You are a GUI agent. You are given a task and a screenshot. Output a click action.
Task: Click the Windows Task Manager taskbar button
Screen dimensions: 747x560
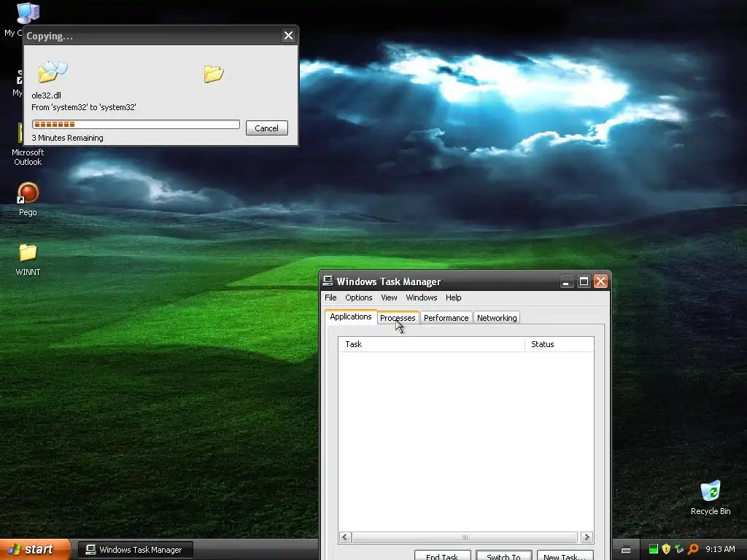coord(136,550)
